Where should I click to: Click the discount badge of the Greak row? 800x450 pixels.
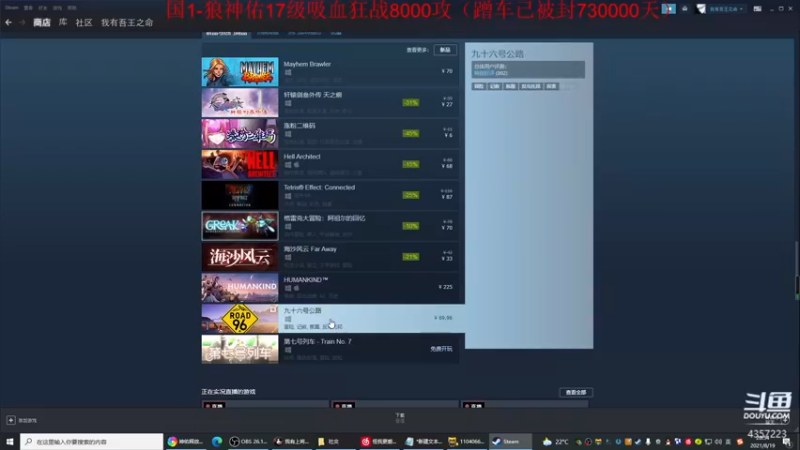click(411, 226)
